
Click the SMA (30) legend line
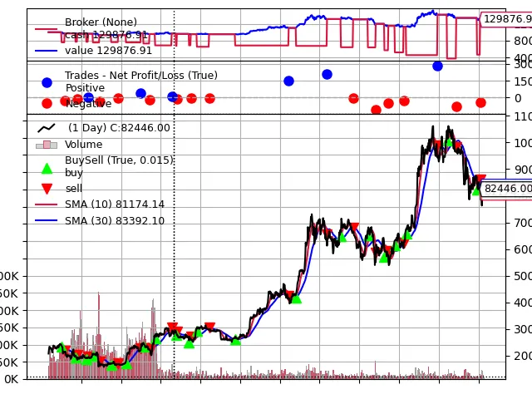click(47, 220)
